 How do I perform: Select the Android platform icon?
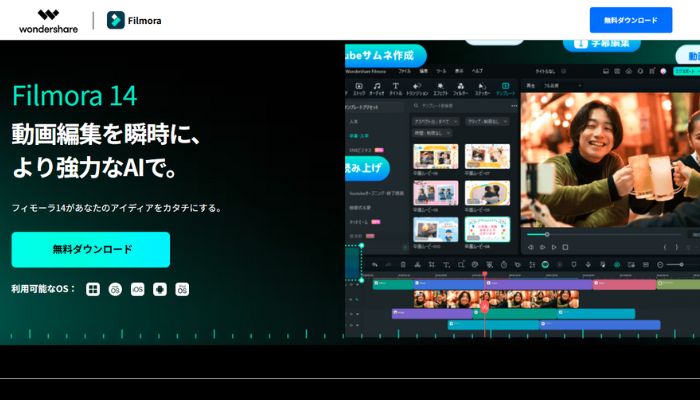point(160,289)
